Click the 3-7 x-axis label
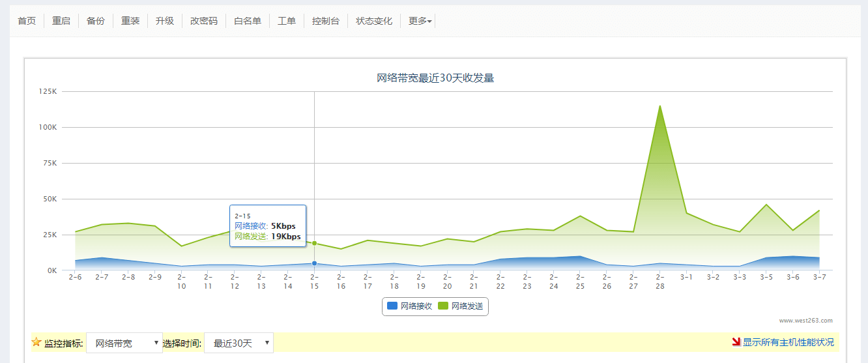868x363 pixels. tap(819, 277)
